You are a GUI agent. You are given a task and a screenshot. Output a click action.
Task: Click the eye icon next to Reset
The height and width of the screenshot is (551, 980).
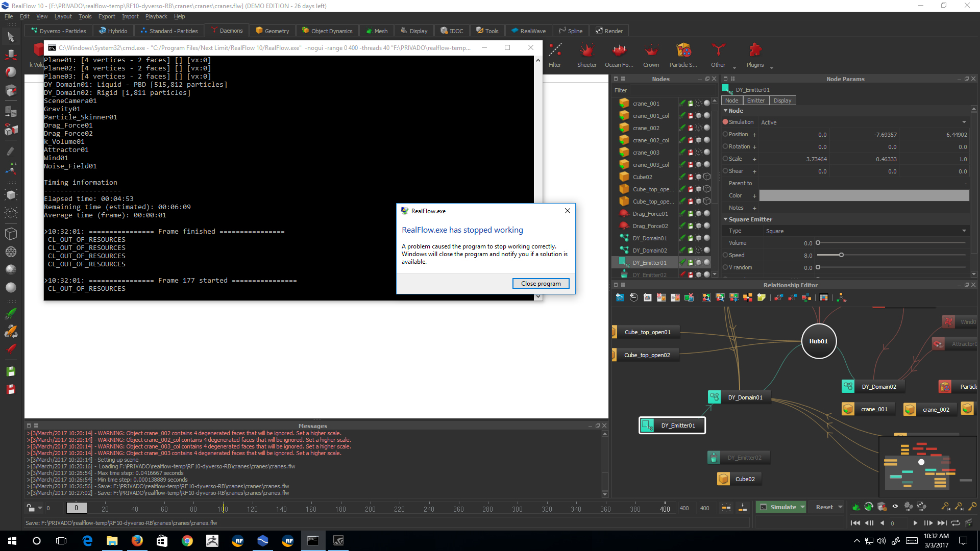coord(895,507)
